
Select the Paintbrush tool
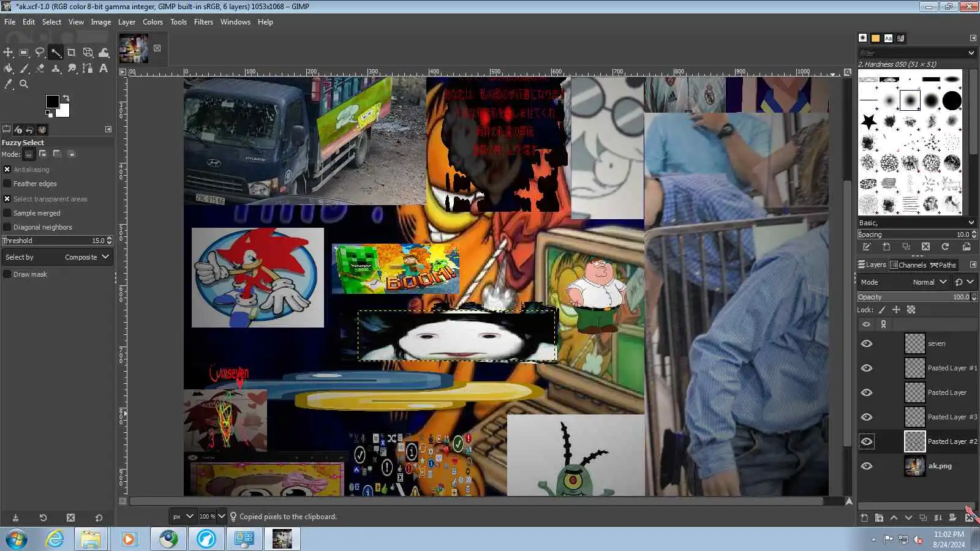point(24,69)
